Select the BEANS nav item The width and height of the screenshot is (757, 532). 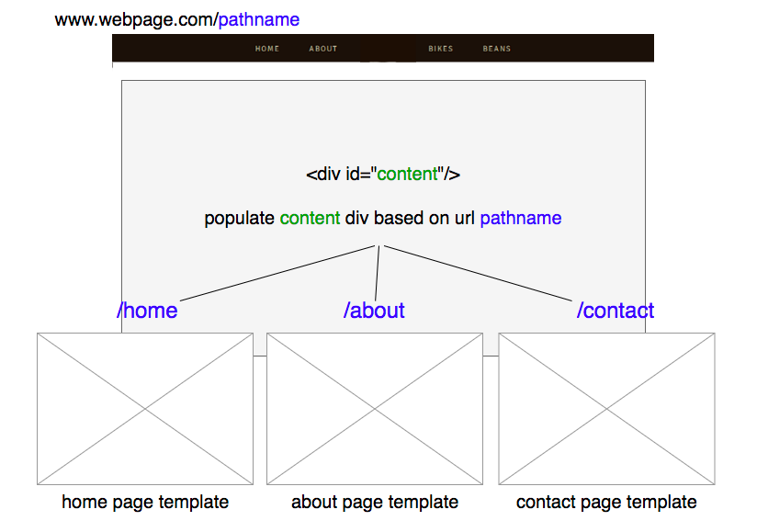(x=497, y=49)
